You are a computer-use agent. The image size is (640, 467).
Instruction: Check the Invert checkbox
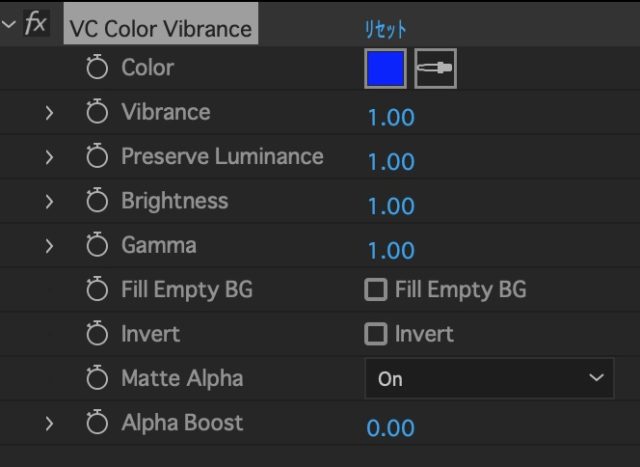376,334
